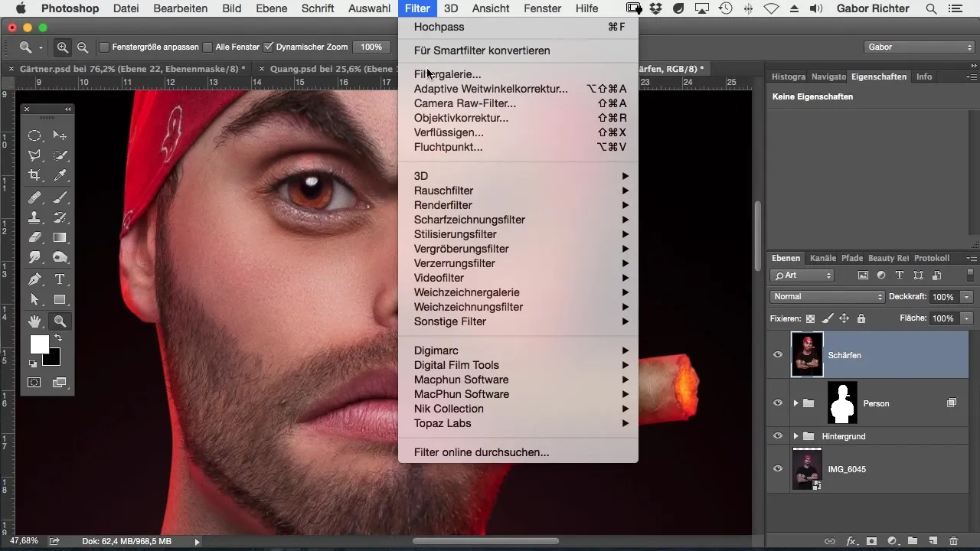Select the Path Selection arrow tool
The image size is (980, 551).
pos(34,300)
